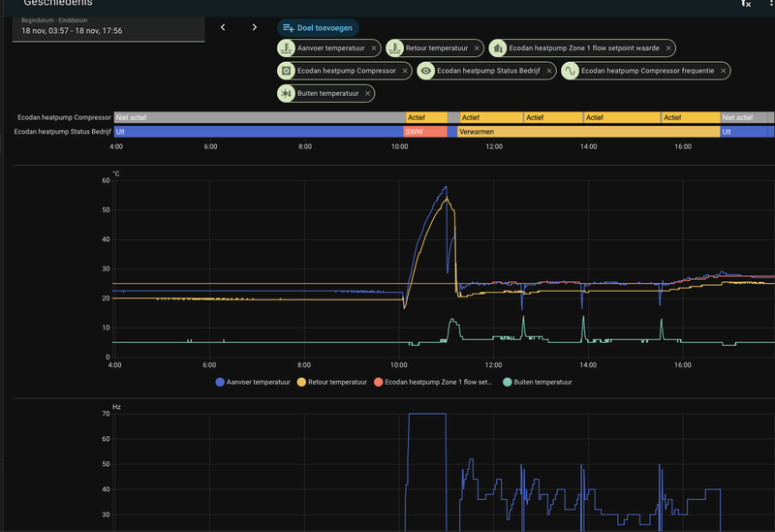Click the Ecodan heatpump Compressor chip icon

click(286, 71)
